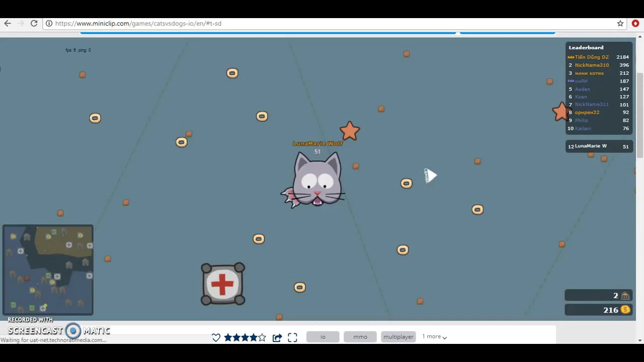Go back with the browser back arrow

click(x=7, y=23)
